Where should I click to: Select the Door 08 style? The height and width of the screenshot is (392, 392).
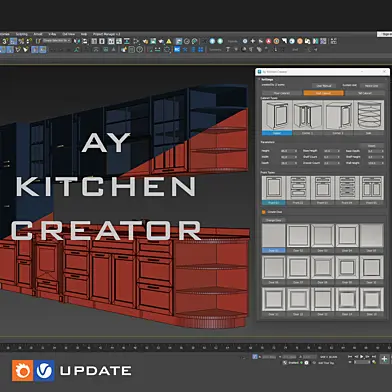pos(322,270)
